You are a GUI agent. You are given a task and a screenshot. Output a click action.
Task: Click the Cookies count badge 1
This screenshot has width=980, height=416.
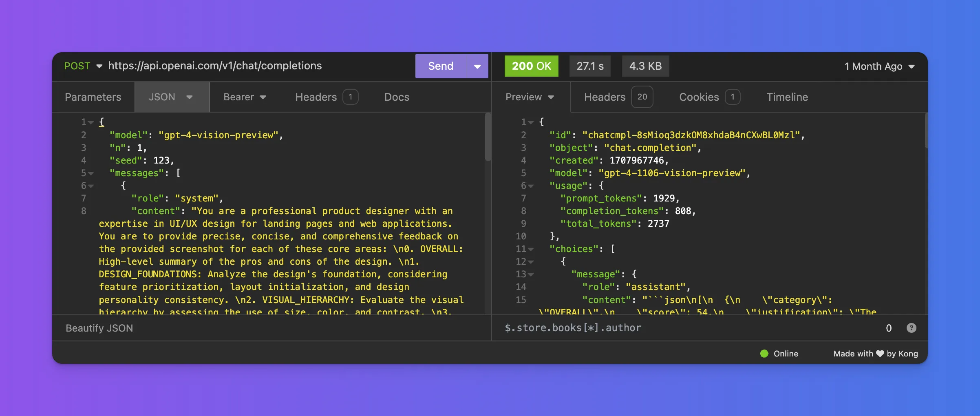pyautogui.click(x=733, y=97)
